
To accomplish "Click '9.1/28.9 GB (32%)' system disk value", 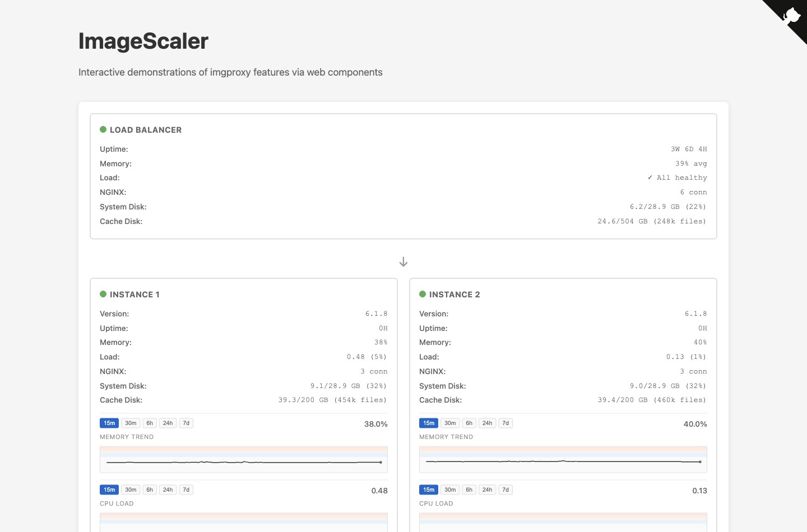I will point(349,386).
